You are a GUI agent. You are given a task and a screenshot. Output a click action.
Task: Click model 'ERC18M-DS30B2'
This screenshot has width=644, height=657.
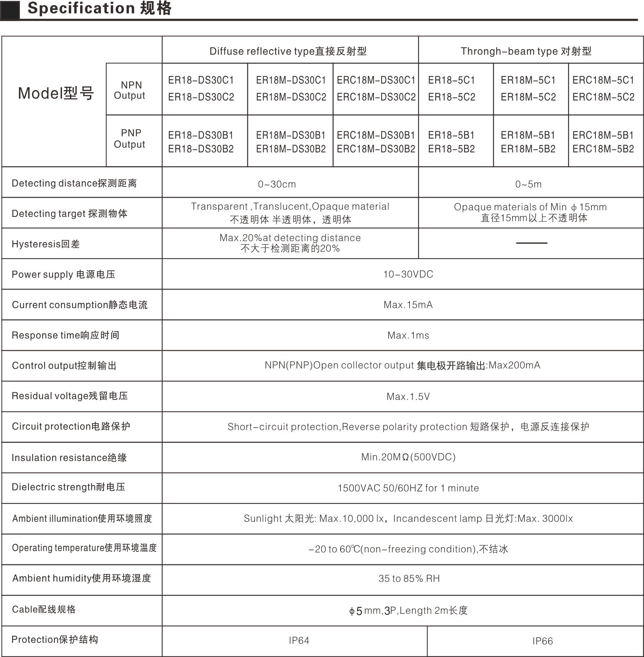pos(376,149)
